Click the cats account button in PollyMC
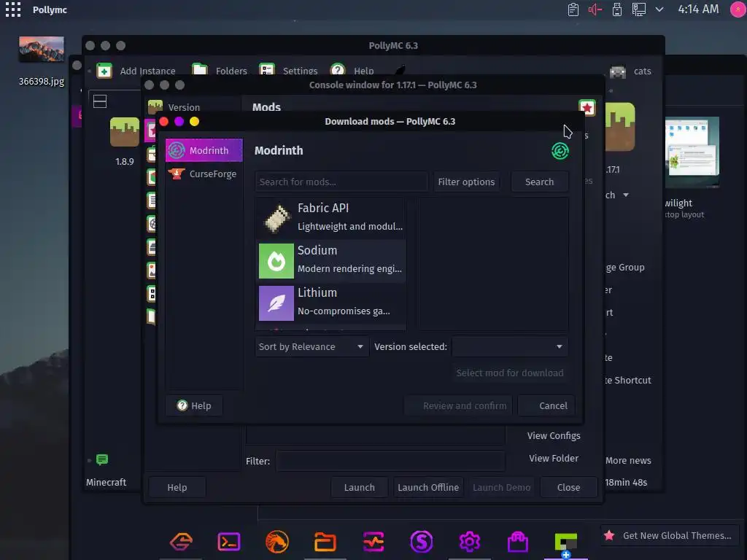Viewport: 747px width, 560px height. click(x=630, y=71)
